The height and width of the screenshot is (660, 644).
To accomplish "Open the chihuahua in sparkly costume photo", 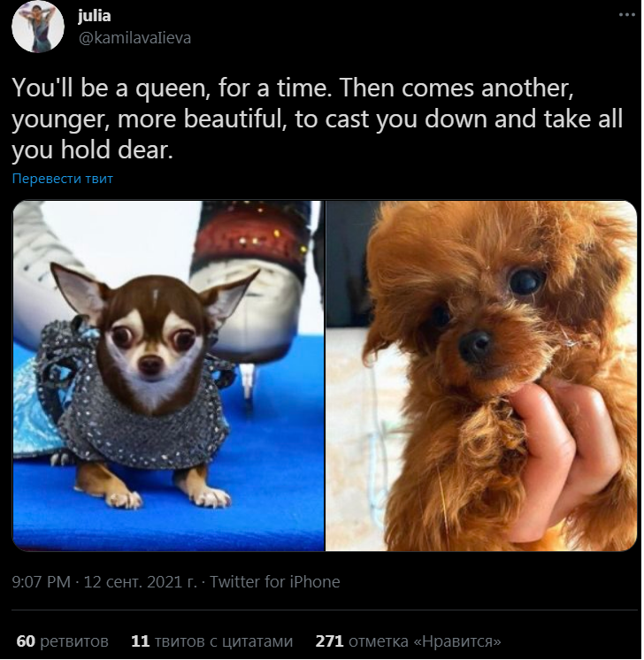I will point(169,375).
